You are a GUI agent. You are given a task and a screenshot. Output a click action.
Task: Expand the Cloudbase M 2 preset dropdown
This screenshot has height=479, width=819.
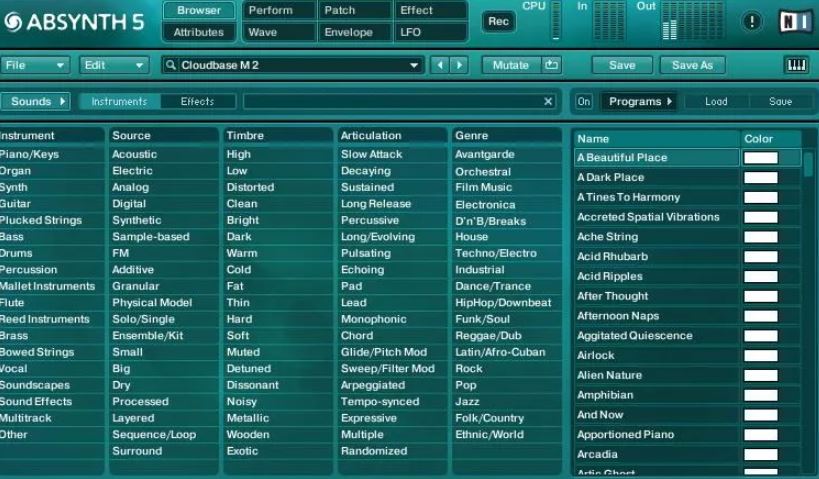click(x=414, y=65)
